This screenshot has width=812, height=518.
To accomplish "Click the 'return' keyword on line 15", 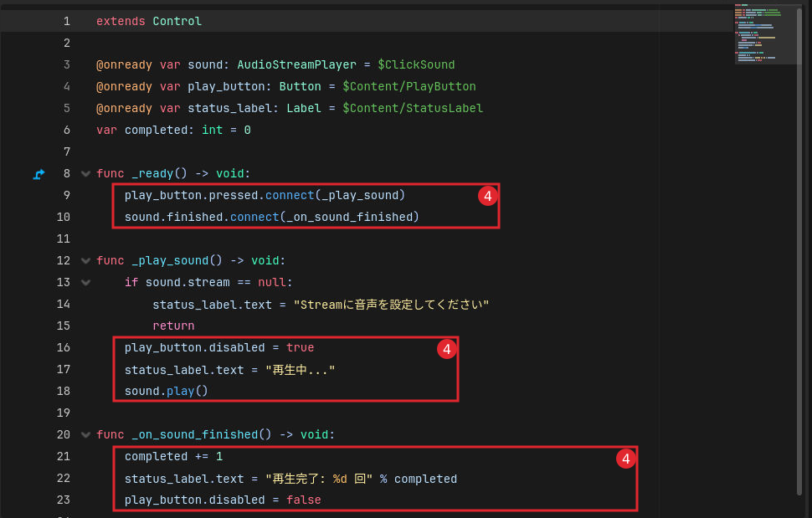I will click(173, 326).
